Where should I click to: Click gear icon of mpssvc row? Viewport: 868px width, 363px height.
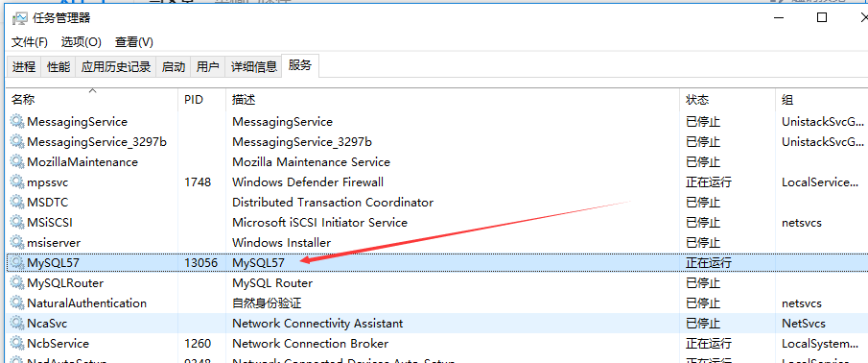(x=17, y=181)
